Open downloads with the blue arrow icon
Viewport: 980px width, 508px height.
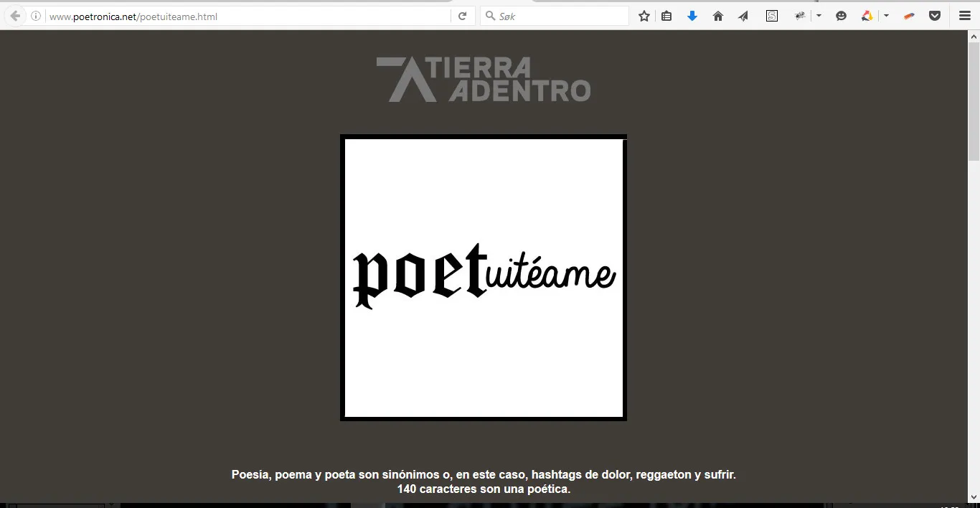[692, 16]
